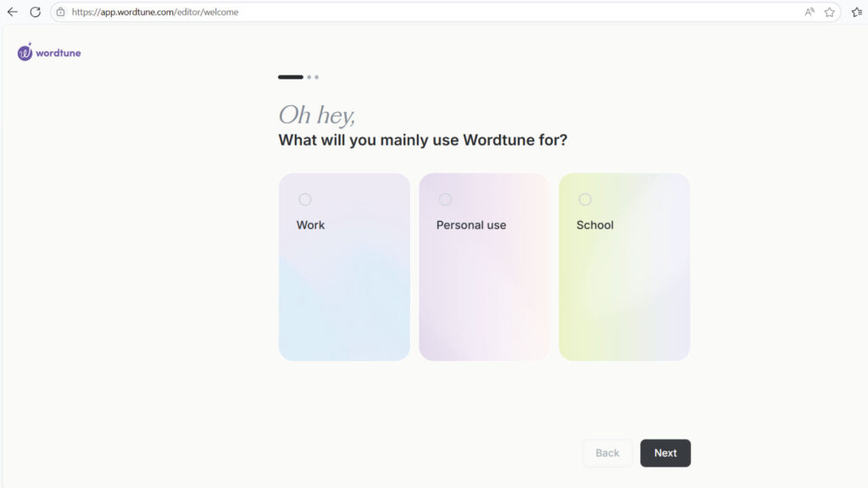Image resolution: width=868 pixels, height=488 pixels.
Task: Open the read aloud icon in the address bar
Action: [810, 12]
